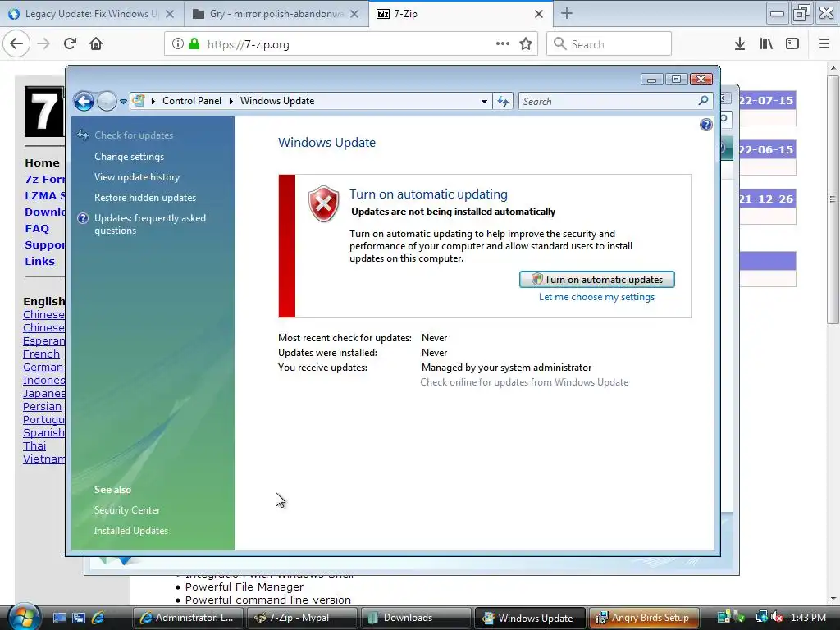
Task: Click the Control Panel icon in address bar
Action: pos(139,101)
